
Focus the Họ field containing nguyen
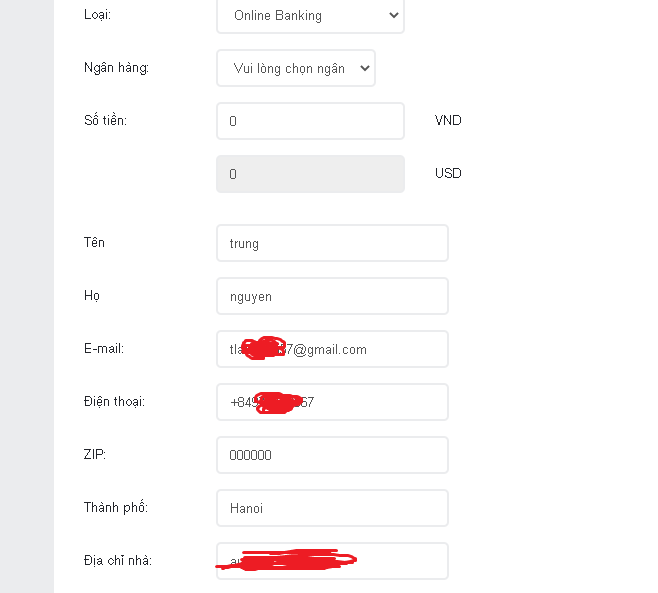point(332,296)
